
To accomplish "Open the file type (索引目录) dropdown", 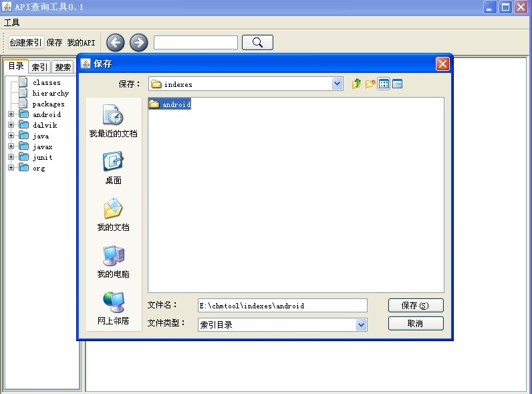I will [x=362, y=324].
